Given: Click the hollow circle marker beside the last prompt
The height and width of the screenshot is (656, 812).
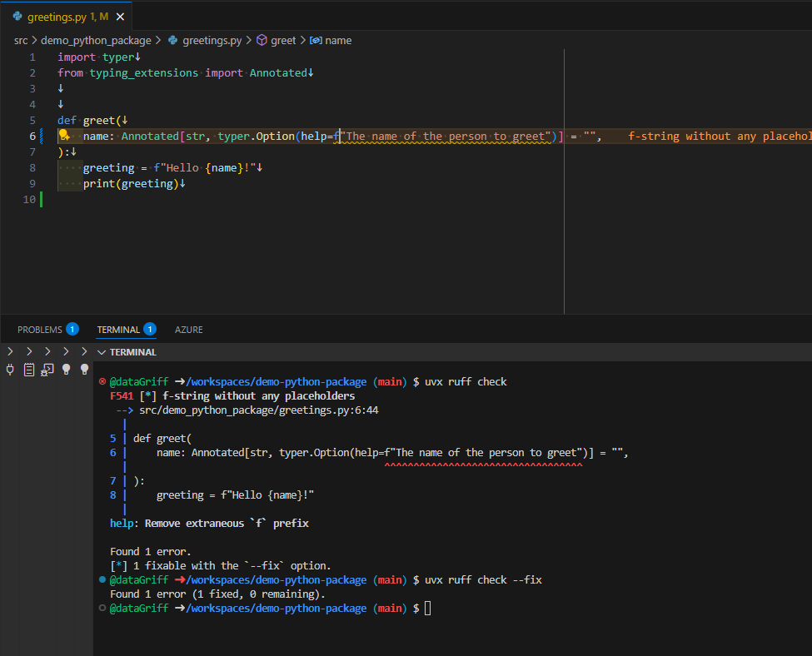Looking at the screenshot, I should [102, 609].
